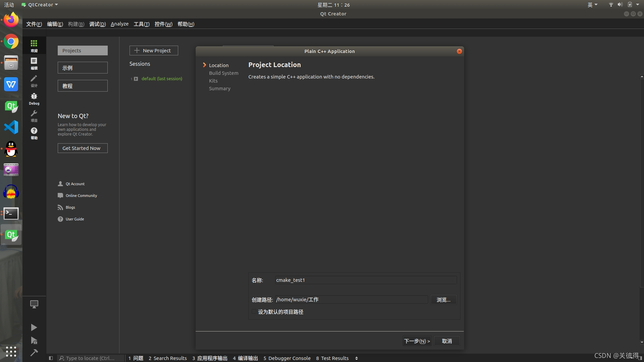Open the Debug mode

(x=34, y=99)
